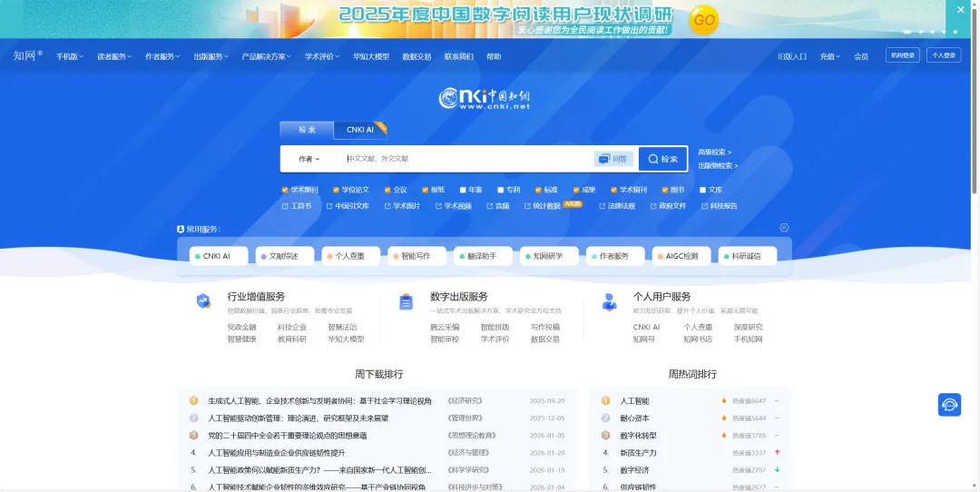Image resolution: width=980 pixels, height=492 pixels.
Task: Click the GO button on the banner
Action: 704,20
